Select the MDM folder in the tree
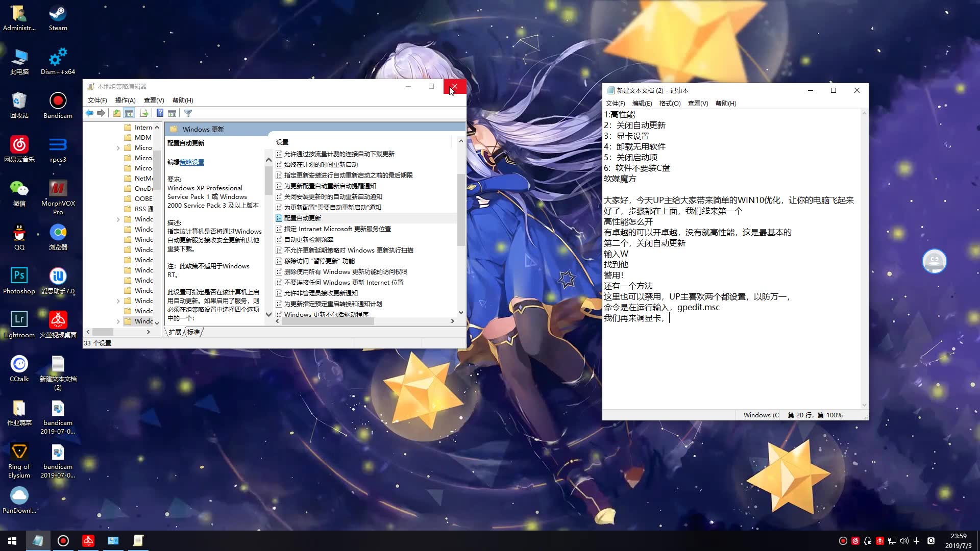Screen dimensions: 980x551 (x=138, y=138)
